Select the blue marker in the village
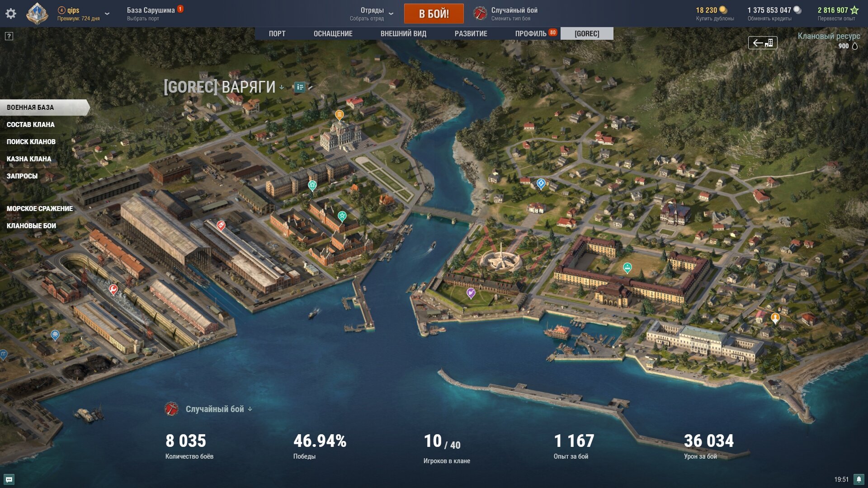The height and width of the screenshot is (488, 868). (x=541, y=183)
